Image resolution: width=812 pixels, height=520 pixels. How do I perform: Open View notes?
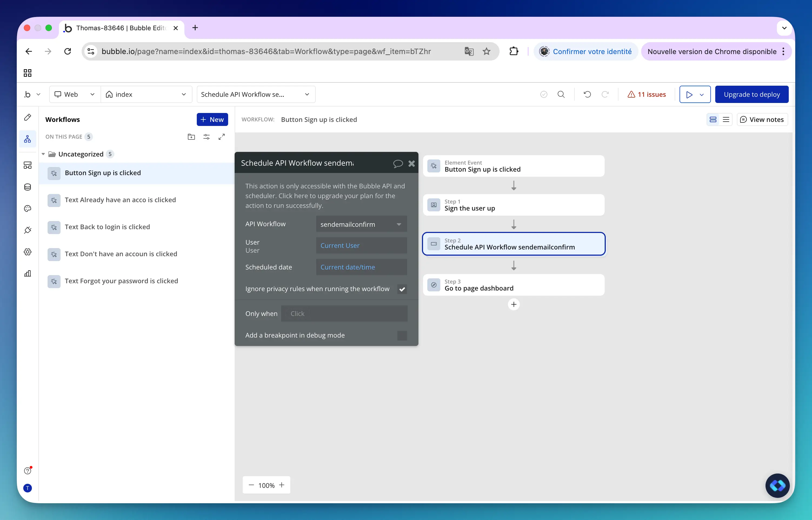762,119
